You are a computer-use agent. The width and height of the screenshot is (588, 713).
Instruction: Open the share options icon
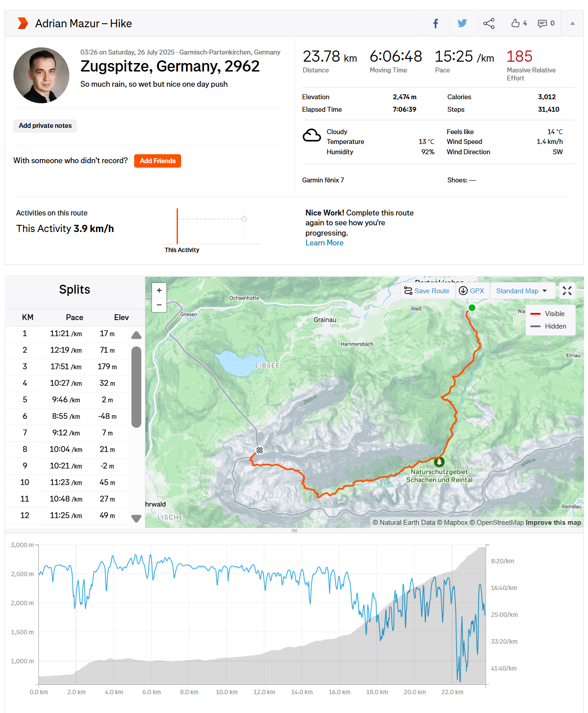(489, 23)
